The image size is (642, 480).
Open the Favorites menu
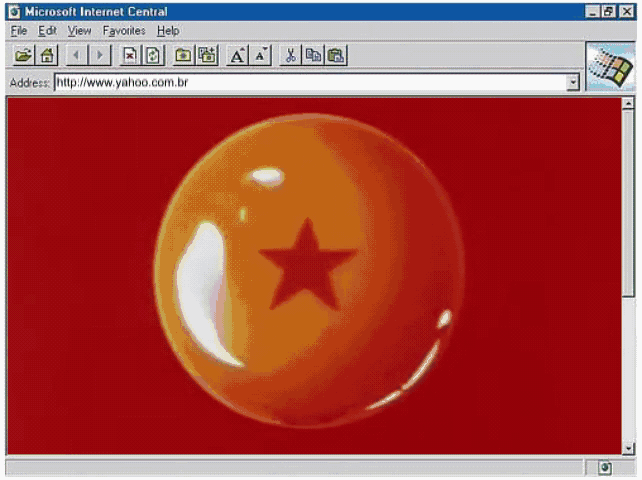coord(124,31)
